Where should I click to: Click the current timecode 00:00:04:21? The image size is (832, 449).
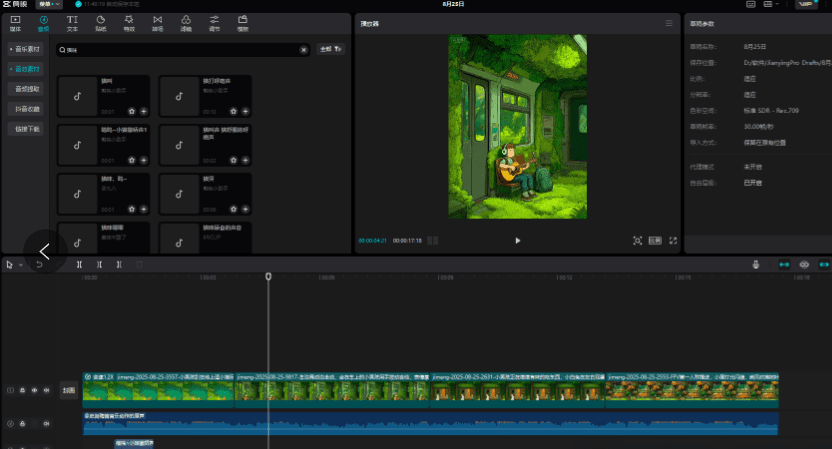(x=372, y=240)
